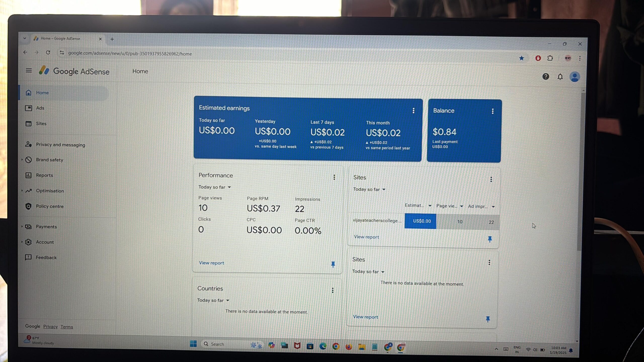This screenshot has width=644, height=362.
Task: Open Balance card three-dot menu
Action: coord(493,111)
